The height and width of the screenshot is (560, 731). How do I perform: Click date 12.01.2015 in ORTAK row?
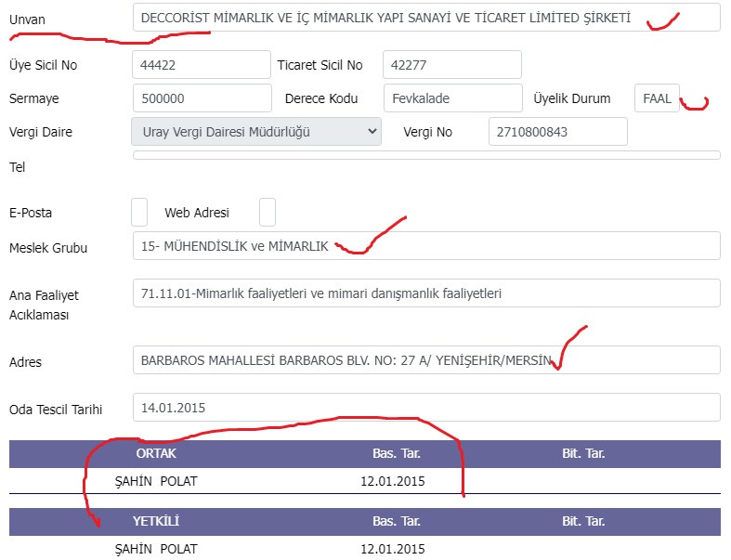(x=393, y=481)
